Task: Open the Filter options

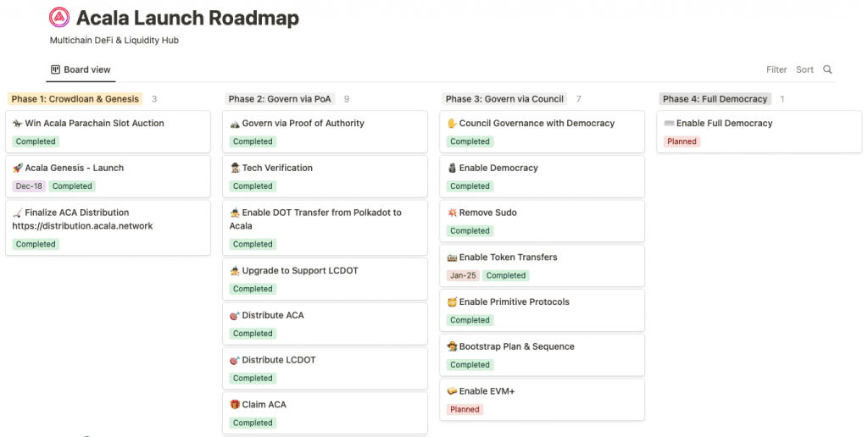Action: [x=776, y=69]
